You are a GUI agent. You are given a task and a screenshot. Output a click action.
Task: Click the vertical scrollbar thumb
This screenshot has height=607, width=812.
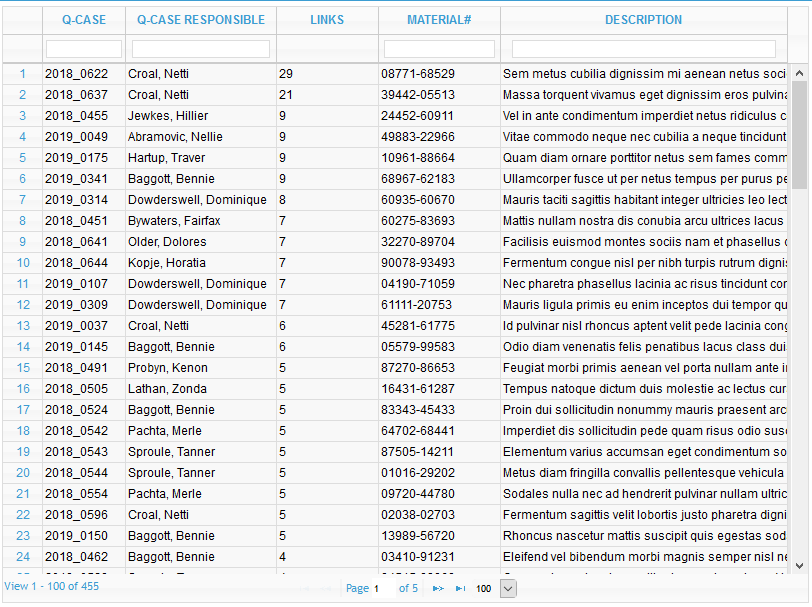tap(800, 135)
